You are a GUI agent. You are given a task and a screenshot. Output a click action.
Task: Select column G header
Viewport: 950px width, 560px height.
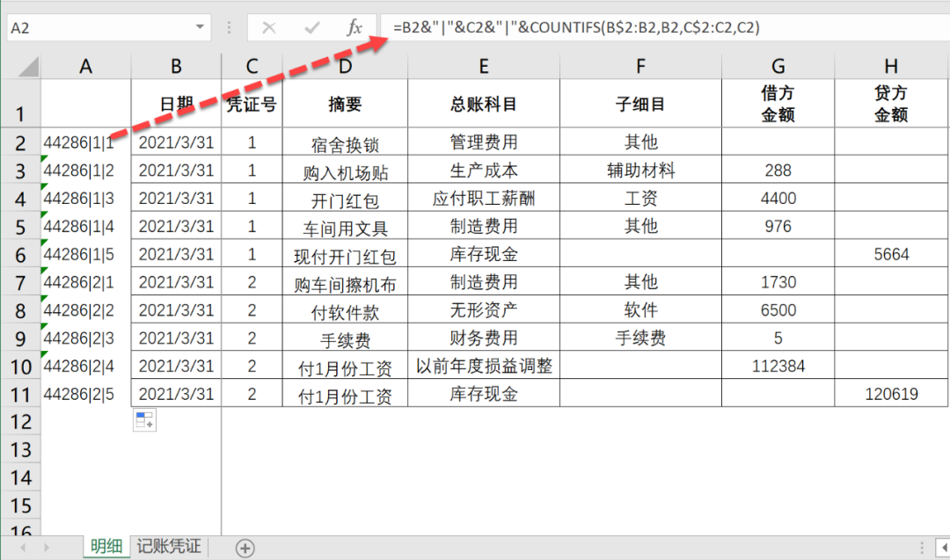point(778,66)
